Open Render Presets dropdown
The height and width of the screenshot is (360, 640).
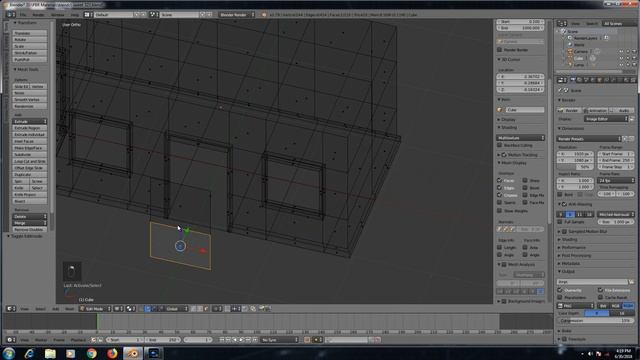click(589, 139)
